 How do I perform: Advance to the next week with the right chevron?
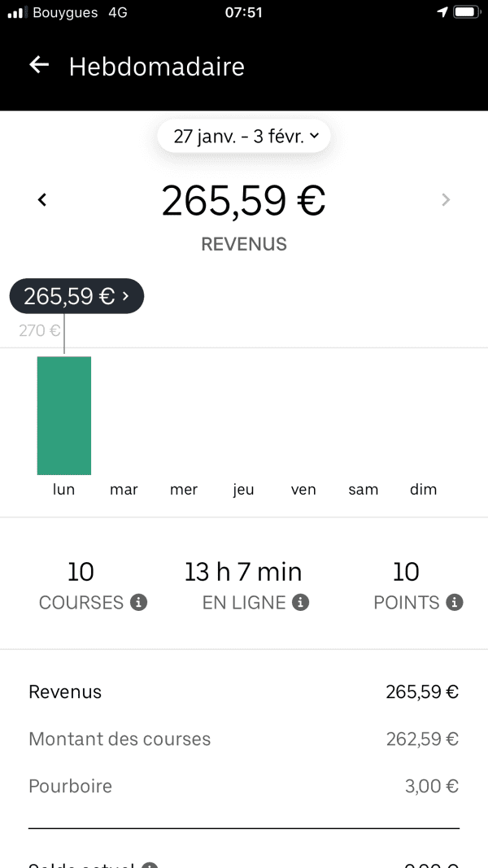446,200
